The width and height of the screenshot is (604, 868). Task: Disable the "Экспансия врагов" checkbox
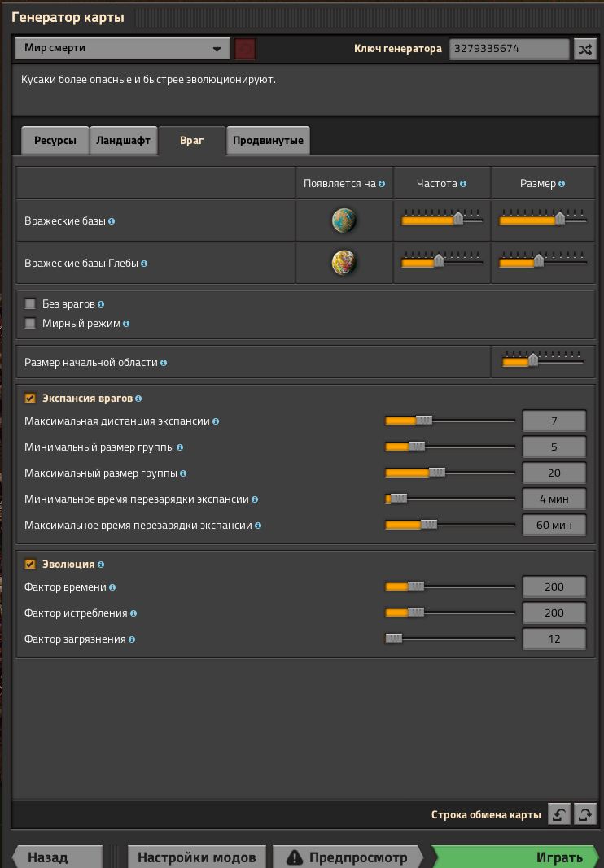pos(30,399)
